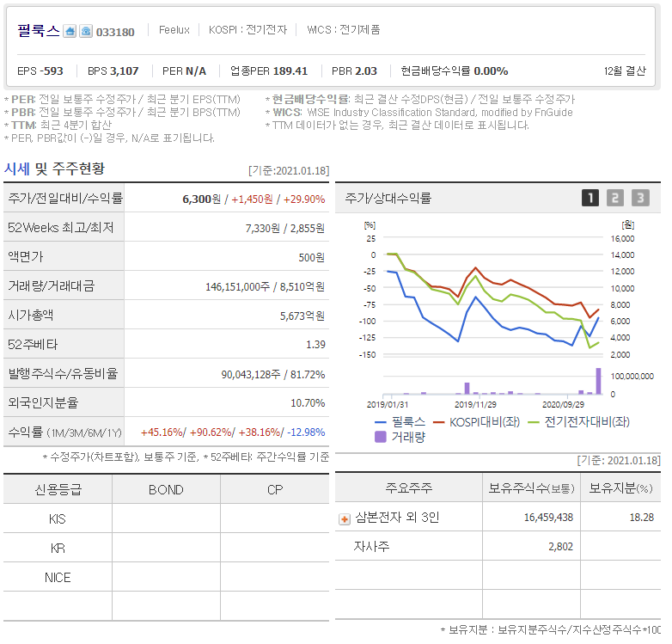
Task: Select the 시가총액 5,673억원 value
Action: (x=302, y=316)
